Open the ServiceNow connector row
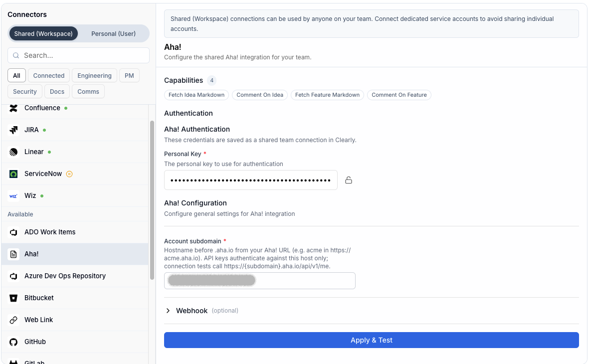This screenshot has height=364, width=589. coord(75,174)
